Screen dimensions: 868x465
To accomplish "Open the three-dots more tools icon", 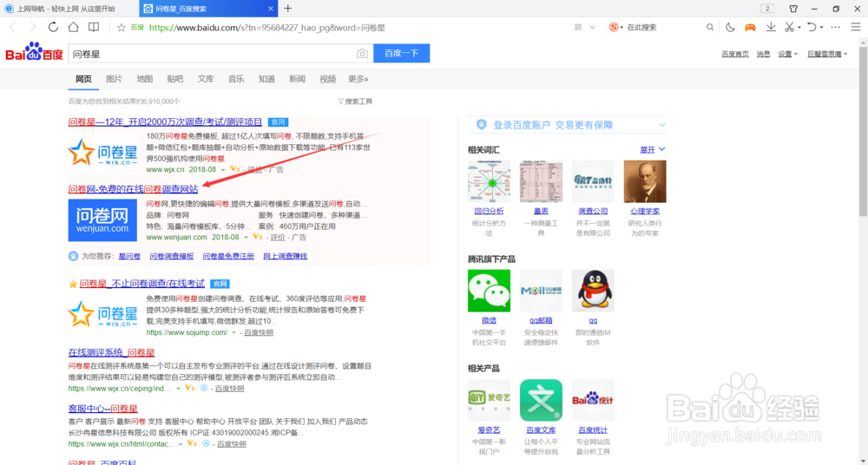I will [x=835, y=27].
